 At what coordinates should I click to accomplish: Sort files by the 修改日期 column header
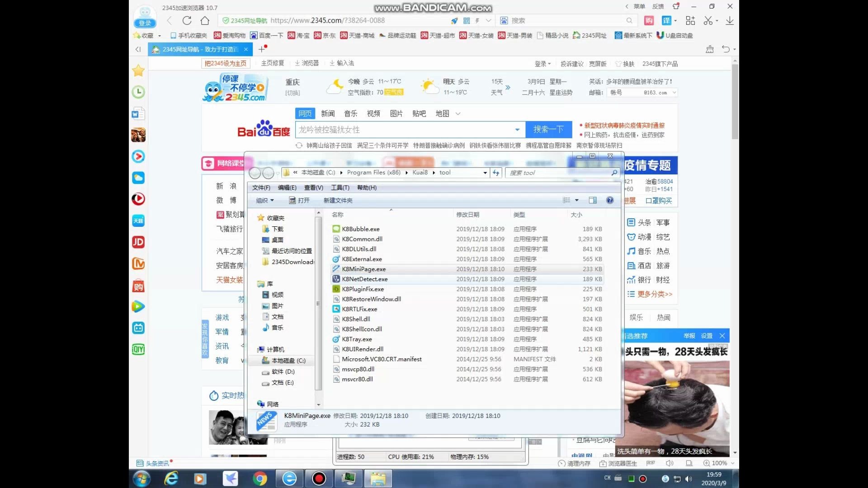click(467, 215)
